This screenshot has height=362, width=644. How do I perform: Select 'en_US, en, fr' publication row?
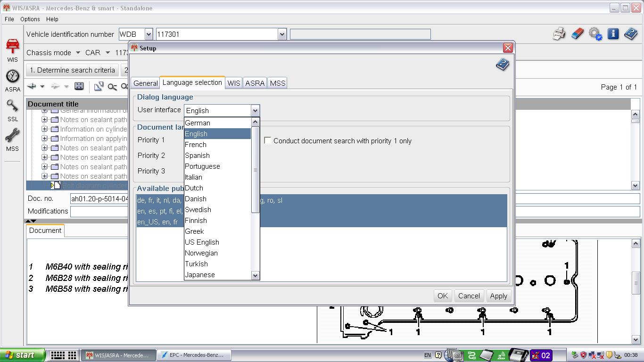coord(322,222)
